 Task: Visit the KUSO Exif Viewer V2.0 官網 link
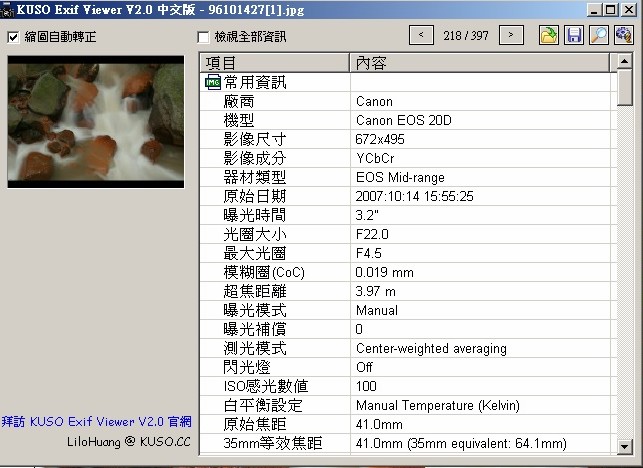(96, 422)
